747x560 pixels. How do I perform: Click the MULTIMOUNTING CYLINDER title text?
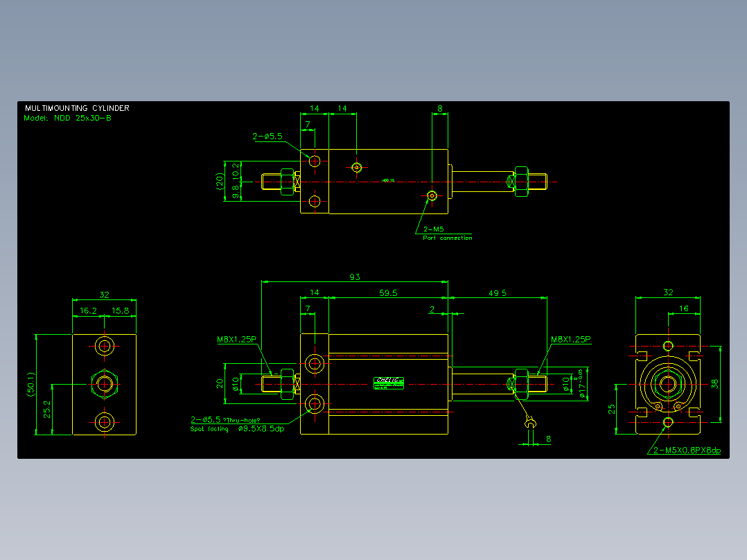(x=77, y=108)
